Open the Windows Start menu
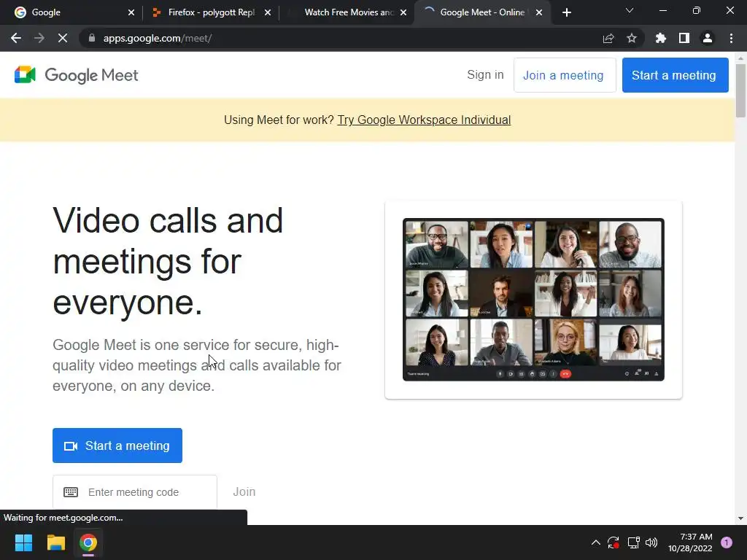Viewport: 747px width, 560px height. [x=23, y=542]
